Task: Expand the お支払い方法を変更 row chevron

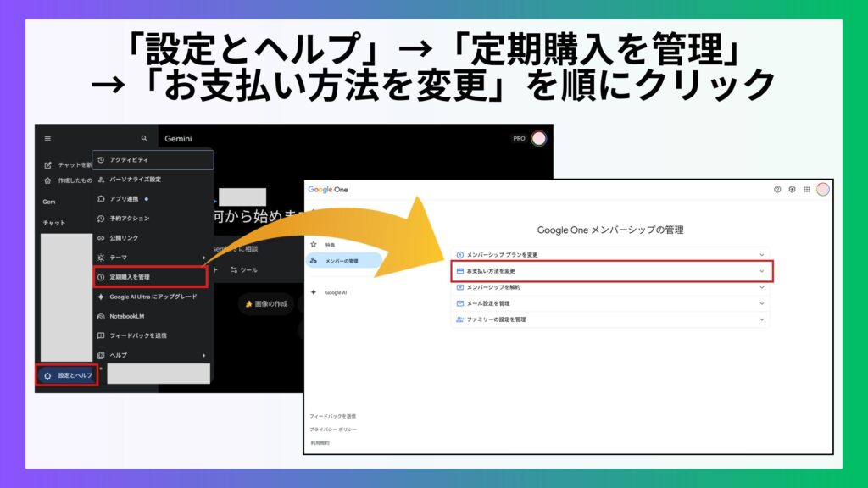Action: coord(761,271)
